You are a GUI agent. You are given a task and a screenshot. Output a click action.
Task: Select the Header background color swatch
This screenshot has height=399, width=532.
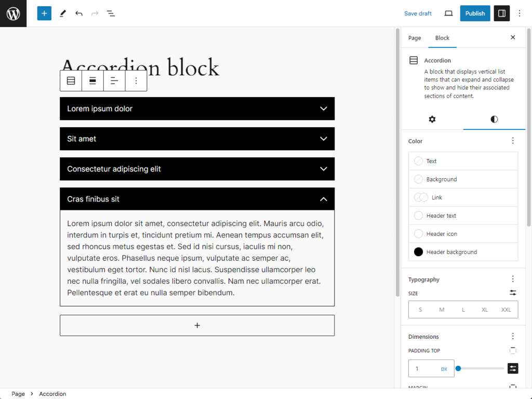click(x=419, y=252)
